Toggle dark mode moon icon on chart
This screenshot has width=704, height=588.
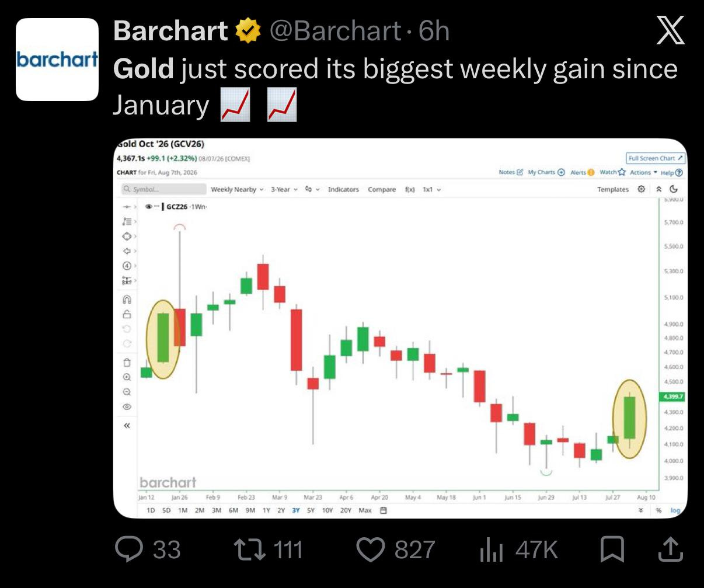(x=674, y=189)
